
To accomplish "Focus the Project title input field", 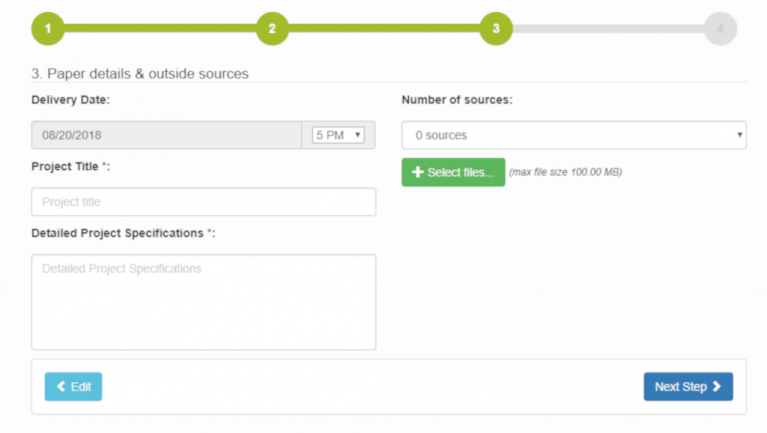I will 203,202.
